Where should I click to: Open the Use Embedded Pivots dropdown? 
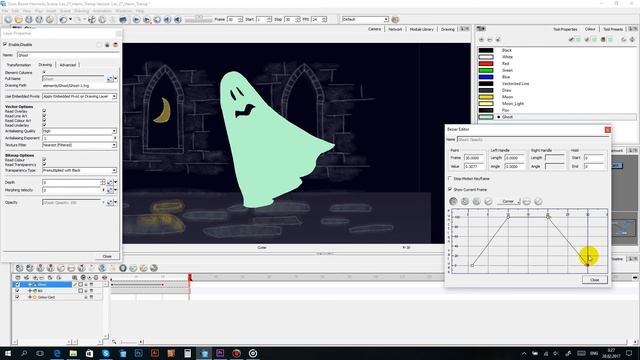(x=80, y=96)
